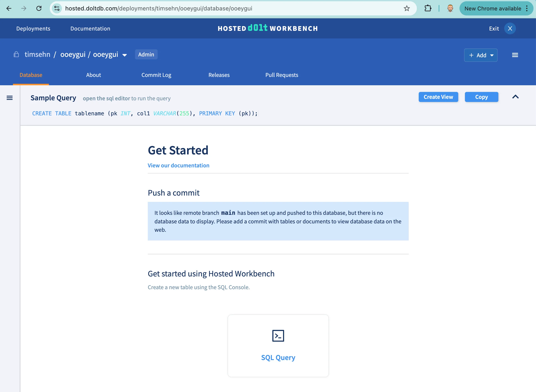Open the left sidebar hamburger menu
This screenshot has width=536, height=392.
10,98
